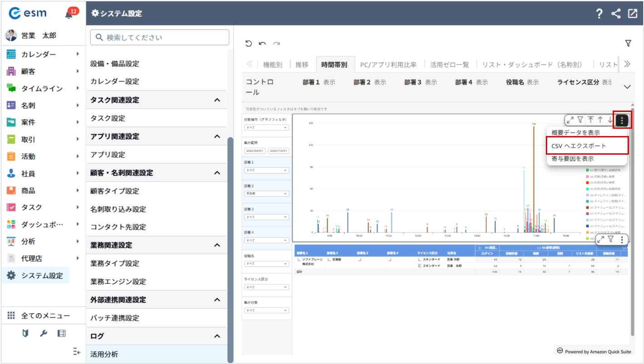644x364 pixels.
Task: Click the filter funnel icon at top right
Action: 628,44
